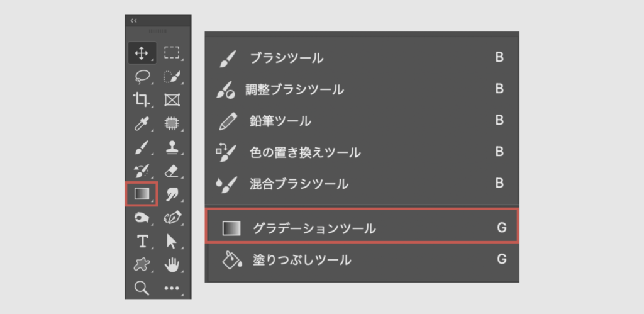This screenshot has width=644, height=314.
Task: Select the Move tool in toolbar
Action: point(142,53)
